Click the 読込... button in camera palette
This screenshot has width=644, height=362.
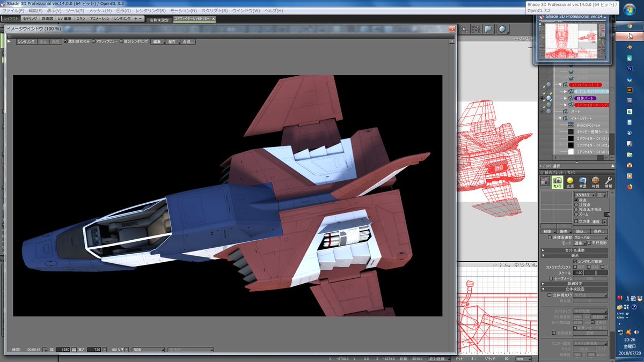[x=581, y=231]
